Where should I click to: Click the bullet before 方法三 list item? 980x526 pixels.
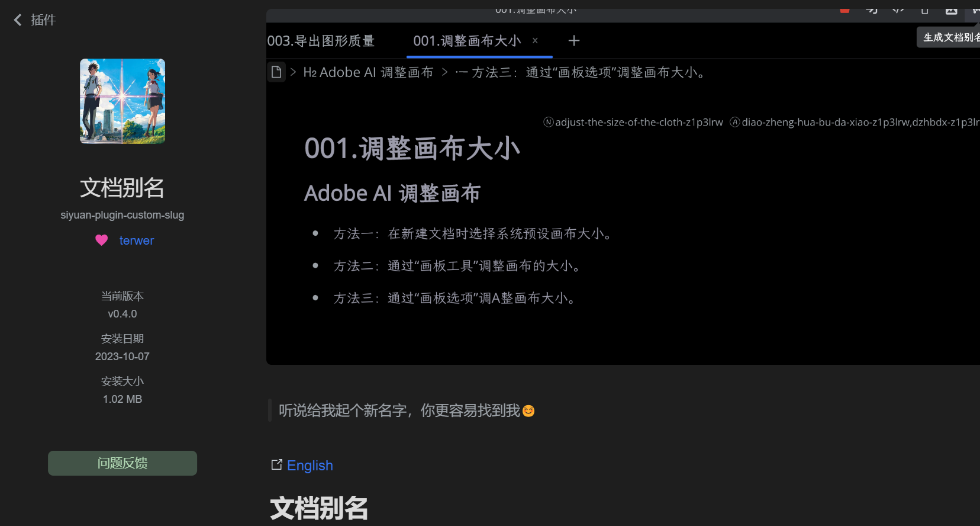point(316,298)
